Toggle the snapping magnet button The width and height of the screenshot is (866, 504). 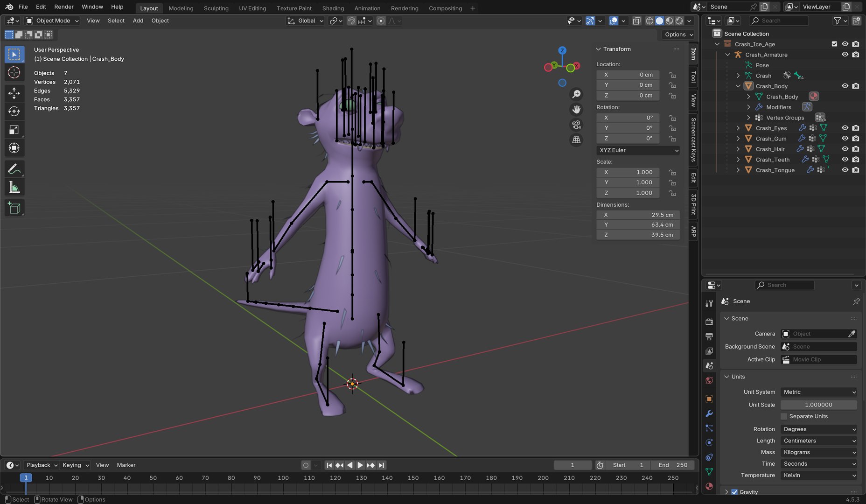coord(351,21)
